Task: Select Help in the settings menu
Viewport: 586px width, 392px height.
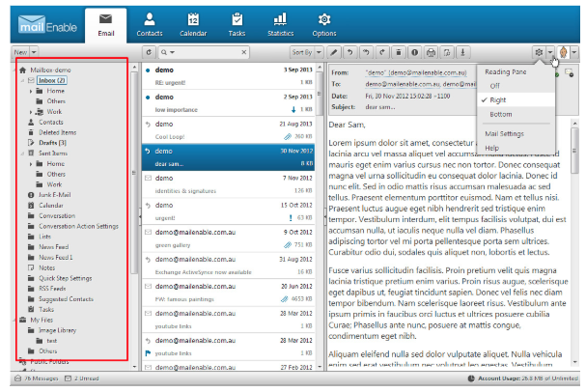Action: (493, 147)
